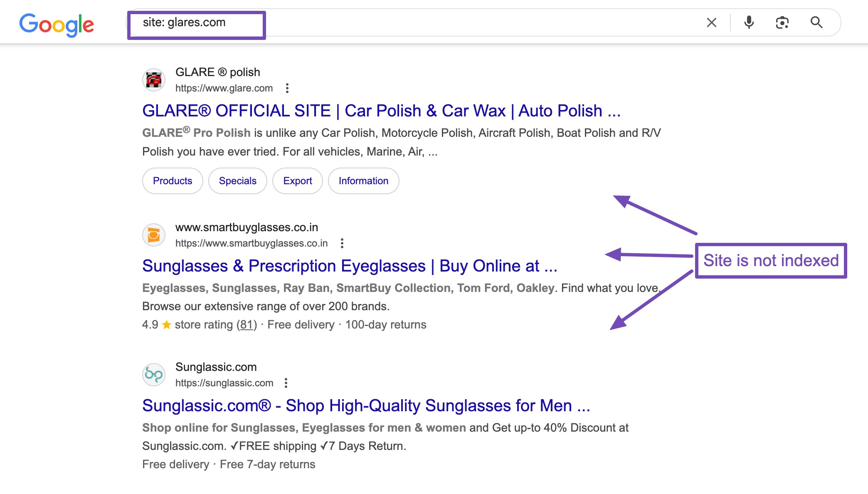Image resolution: width=868 pixels, height=494 pixels.
Task: Open more options for smartbuyglasses result
Action: tap(342, 243)
